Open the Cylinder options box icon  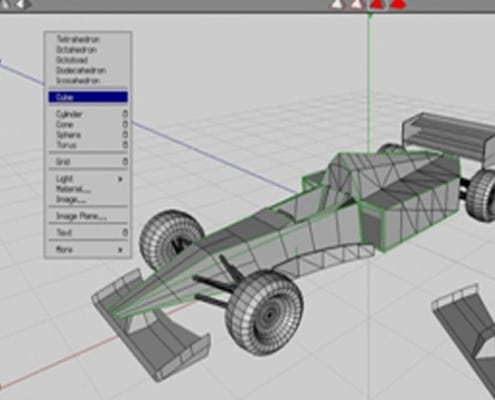point(125,114)
